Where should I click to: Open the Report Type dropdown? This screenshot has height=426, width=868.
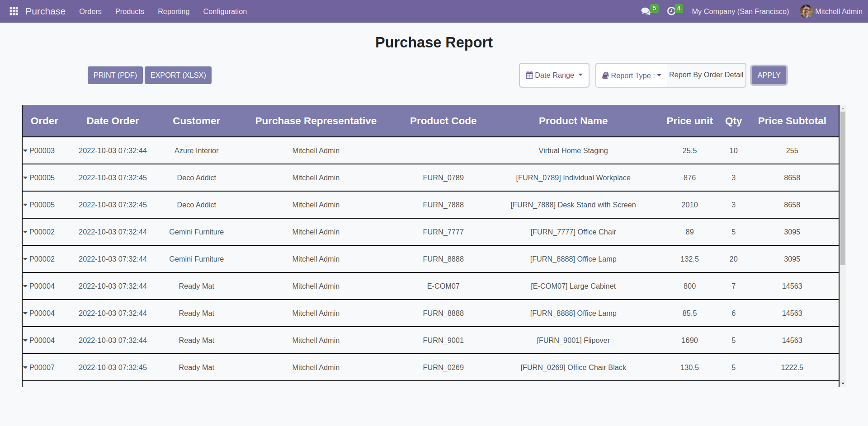632,75
